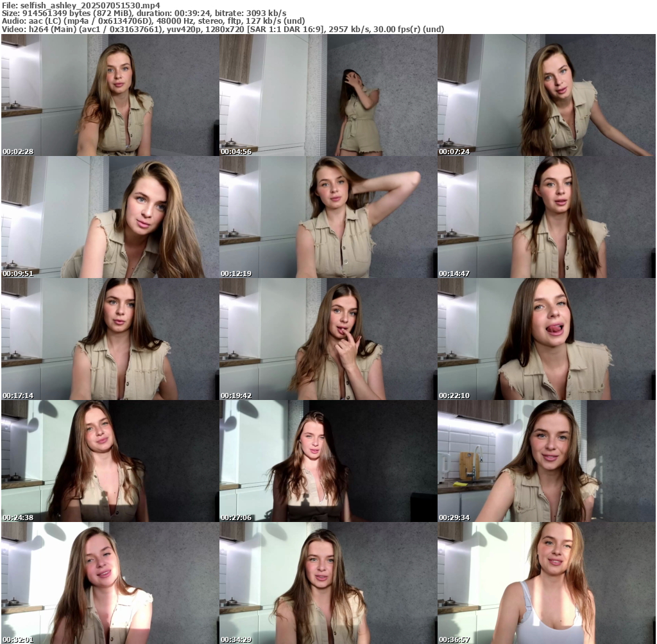Click the bitrate value 3093 kb/s
657x644 pixels.
pos(266,13)
